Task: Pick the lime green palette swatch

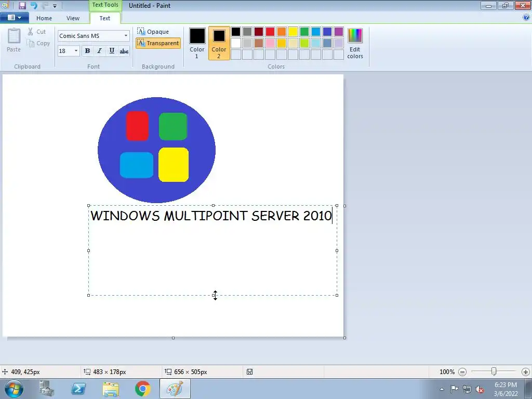Action: pyautogui.click(x=304, y=43)
